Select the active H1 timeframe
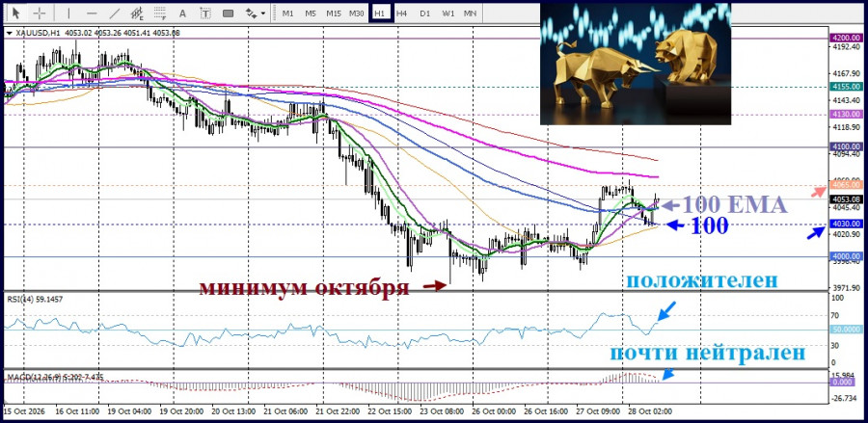868x423 pixels. point(379,13)
